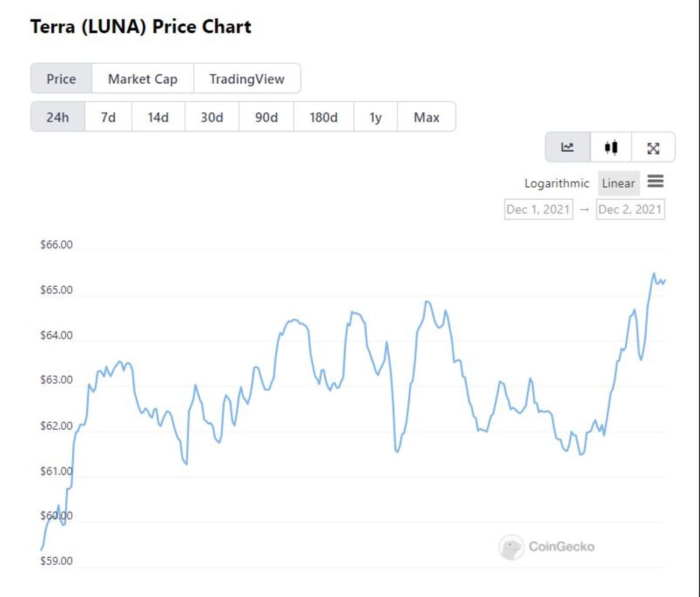Select the 24h time range
Viewport: 700px width, 597px height.
tap(57, 117)
